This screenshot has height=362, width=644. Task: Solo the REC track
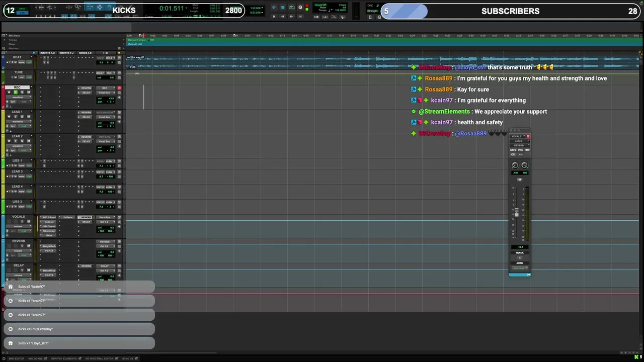point(22,92)
